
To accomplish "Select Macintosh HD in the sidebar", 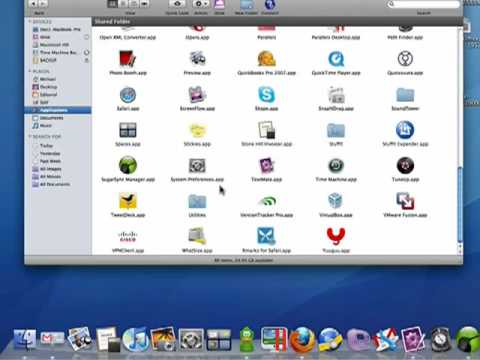I will click(x=57, y=45).
